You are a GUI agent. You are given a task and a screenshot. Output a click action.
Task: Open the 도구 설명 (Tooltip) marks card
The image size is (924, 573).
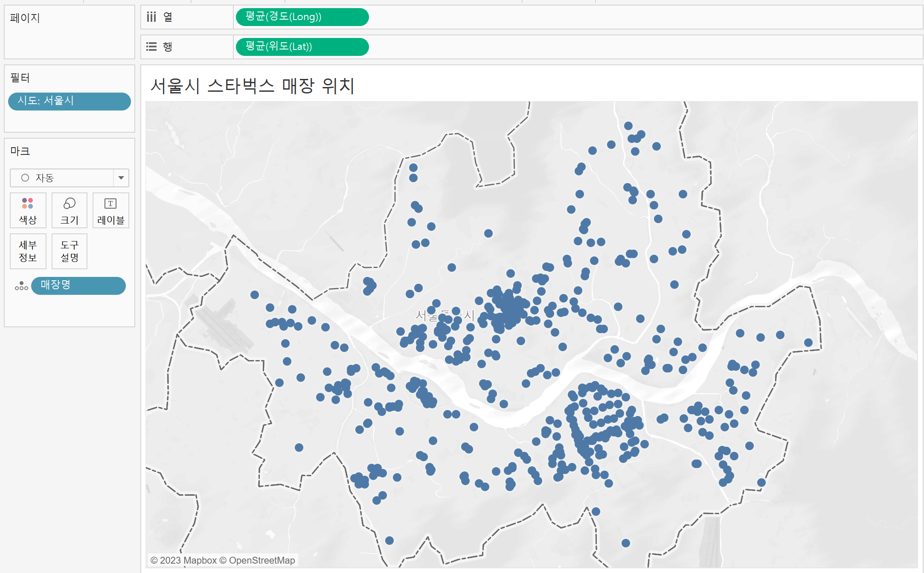pyautogui.click(x=70, y=251)
